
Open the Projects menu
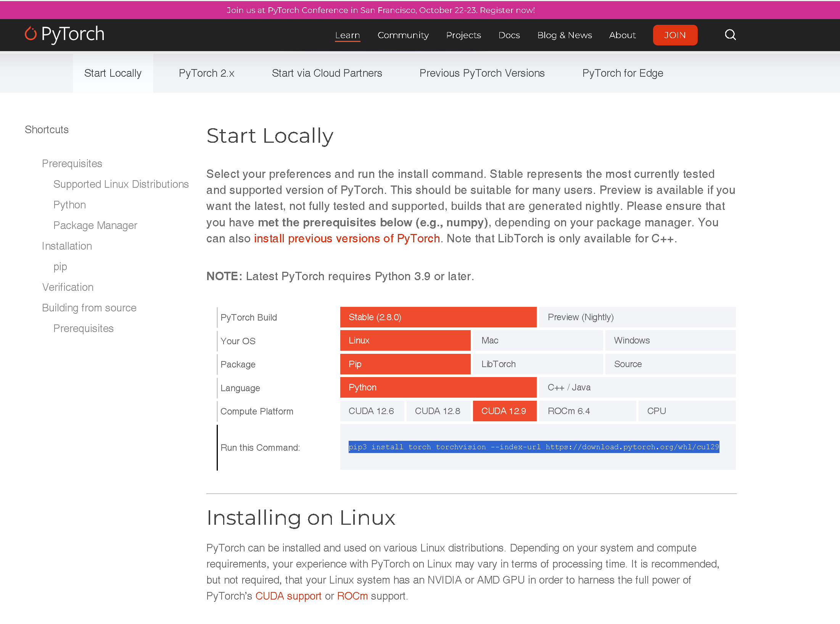point(463,35)
